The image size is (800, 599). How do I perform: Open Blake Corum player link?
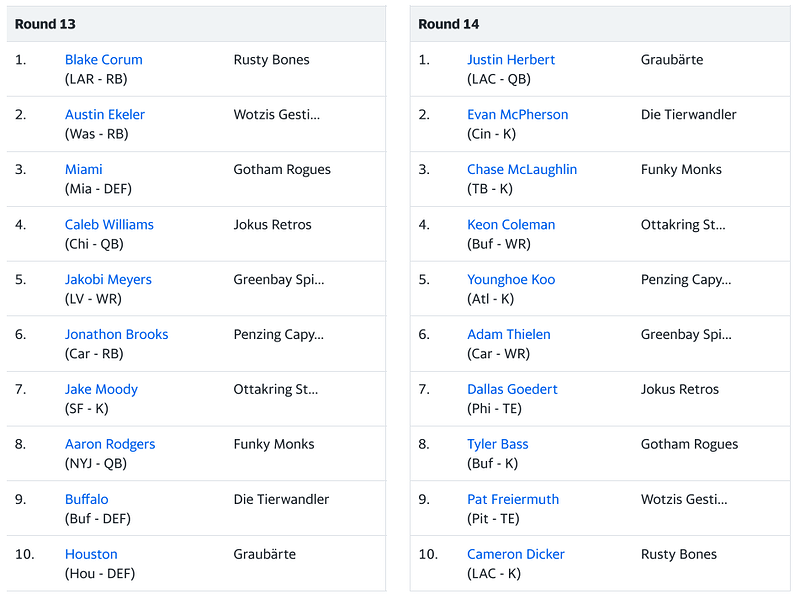click(x=103, y=60)
